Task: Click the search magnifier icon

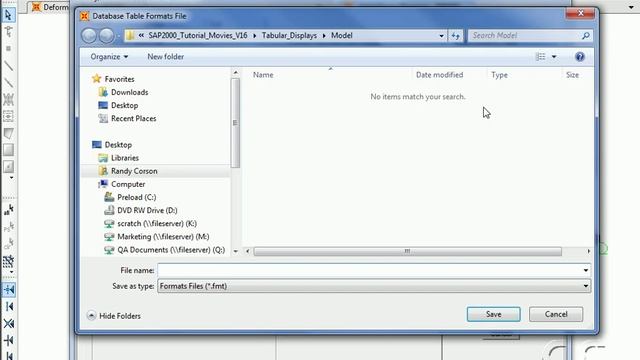Action: (x=585, y=36)
